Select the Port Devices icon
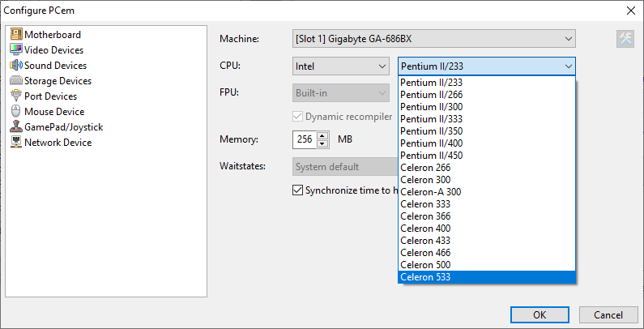Viewport: 644px width, 329px height. coord(16,96)
